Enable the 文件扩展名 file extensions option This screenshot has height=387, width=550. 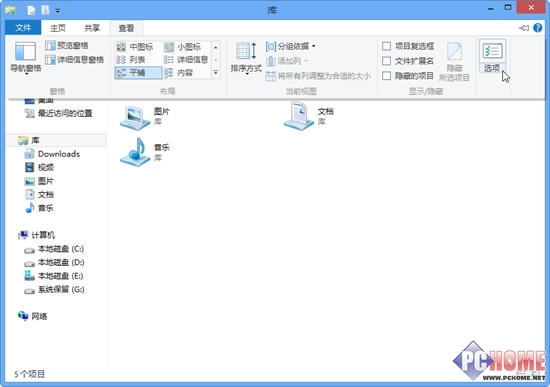tap(408, 61)
